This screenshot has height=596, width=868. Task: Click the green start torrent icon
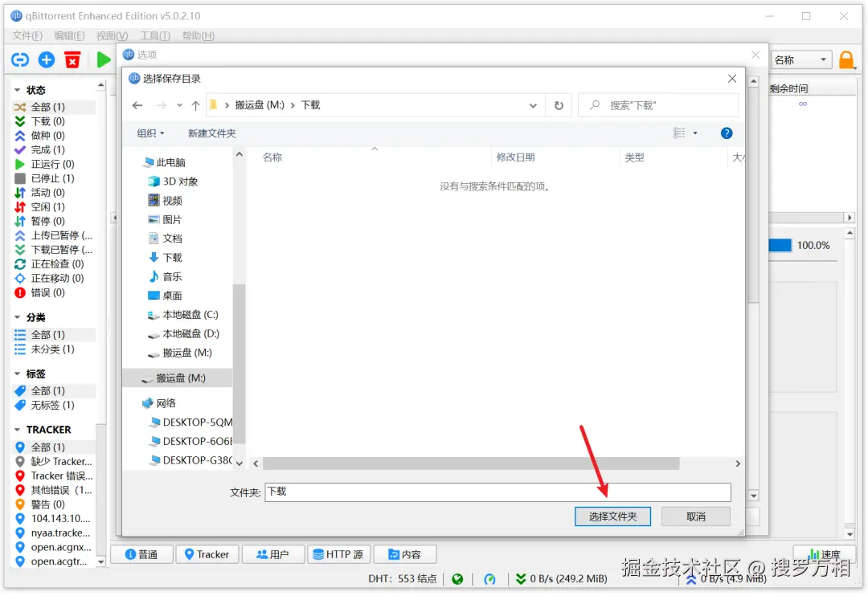click(x=104, y=59)
